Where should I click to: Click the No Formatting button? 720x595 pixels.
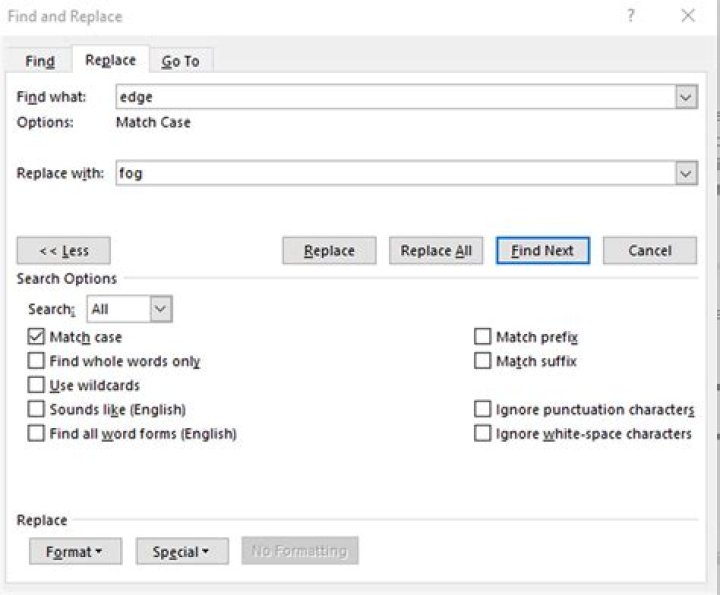[x=300, y=550]
